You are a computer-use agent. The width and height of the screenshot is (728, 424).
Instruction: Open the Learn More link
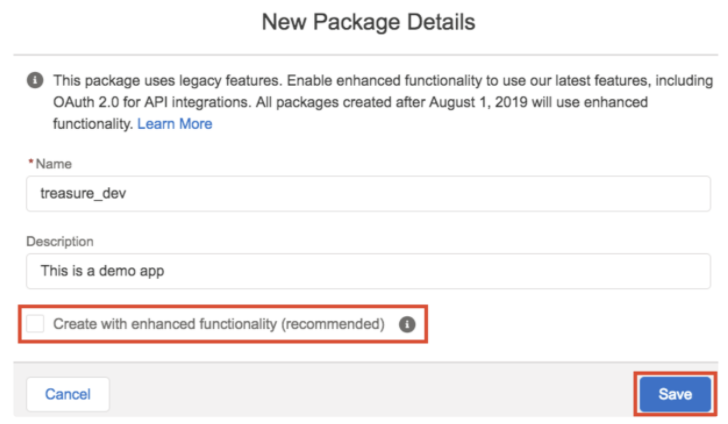point(174,124)
